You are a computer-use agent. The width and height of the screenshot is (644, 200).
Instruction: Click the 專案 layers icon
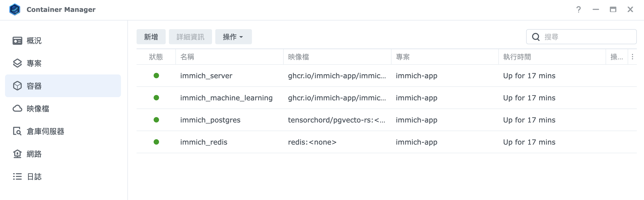[x=17, y=63]
